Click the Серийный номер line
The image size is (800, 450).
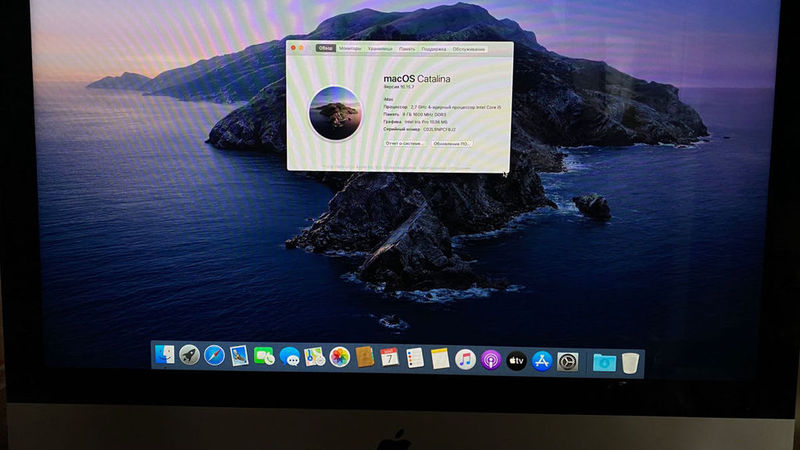point(419,130)
